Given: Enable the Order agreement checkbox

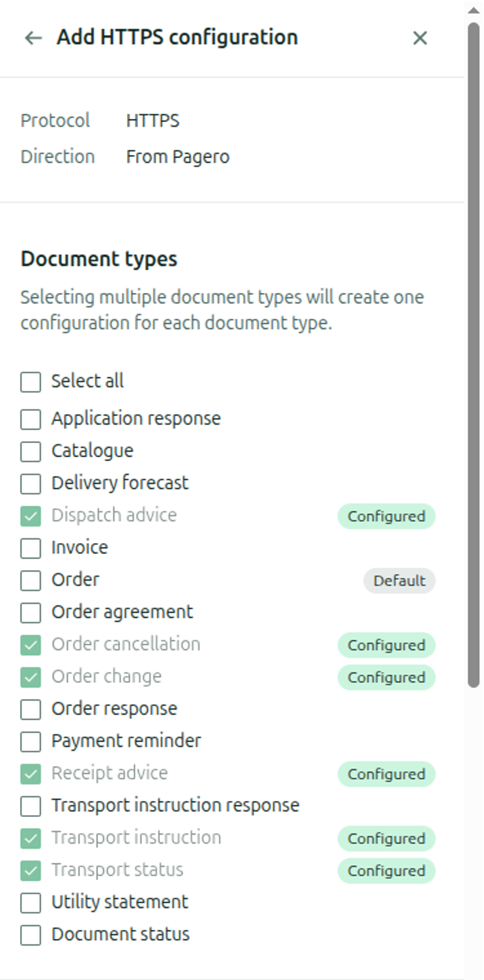Looking at the screenshot, I should click(x=31, y=612).
